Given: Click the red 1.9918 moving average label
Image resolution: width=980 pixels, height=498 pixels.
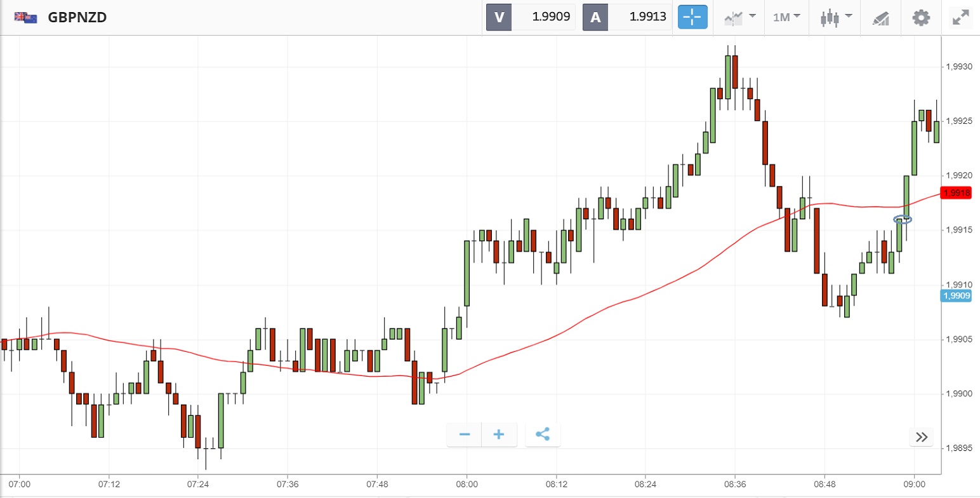Looking at the screenshot, I should click(957, 193).
